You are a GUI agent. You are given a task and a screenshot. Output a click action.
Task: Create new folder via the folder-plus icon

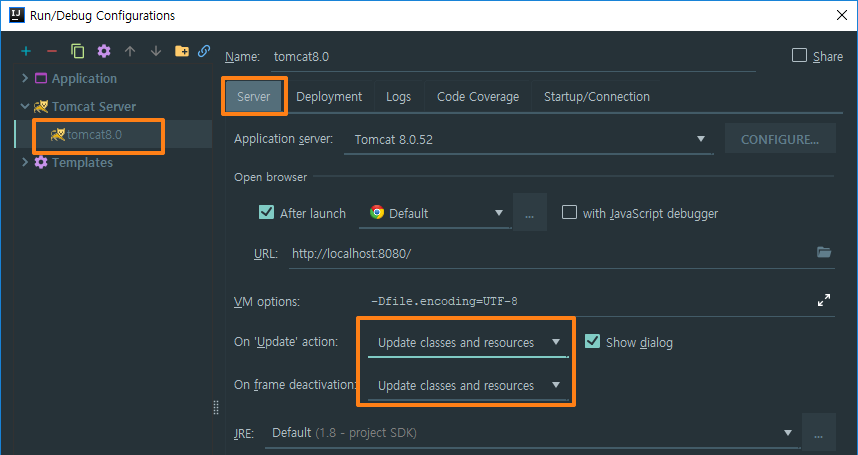(182, 51)
